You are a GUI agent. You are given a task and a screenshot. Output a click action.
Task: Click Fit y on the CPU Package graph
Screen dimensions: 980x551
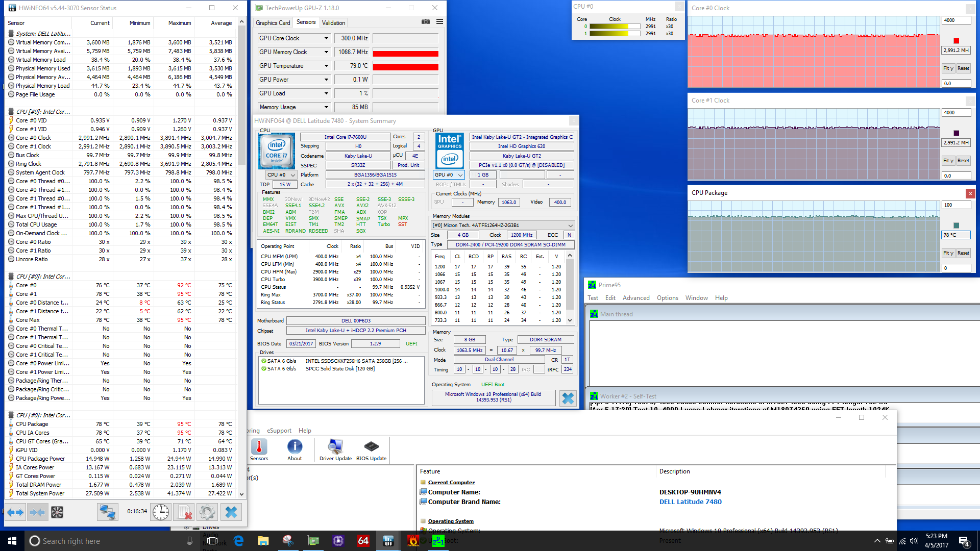(x=948, y=253)
